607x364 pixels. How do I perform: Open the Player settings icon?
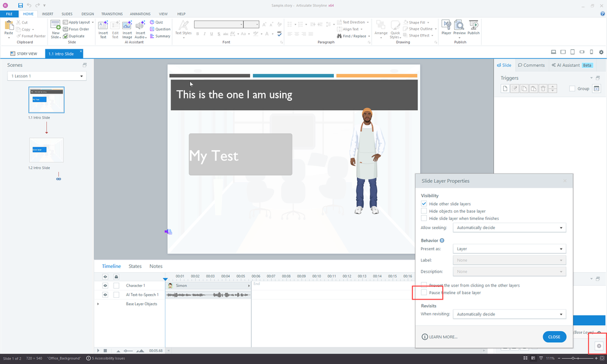coord(446,25)
